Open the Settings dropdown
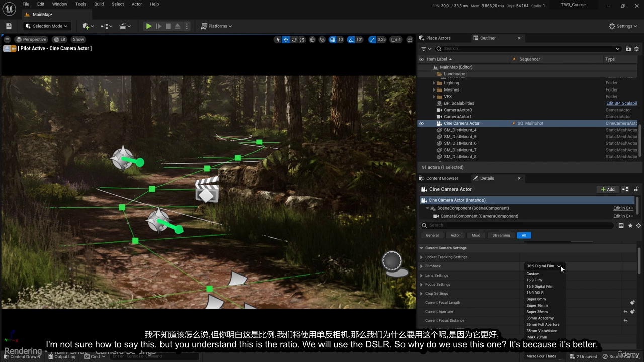 pos(623,26)
